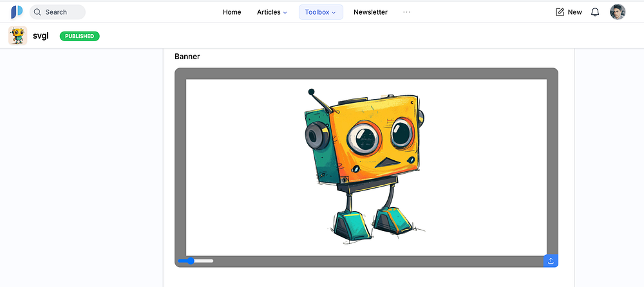Image resolution: width=644 pixels, height=287 pixels.
Task: Show more navigation items via ellipsis
Action: click(406, 12)
